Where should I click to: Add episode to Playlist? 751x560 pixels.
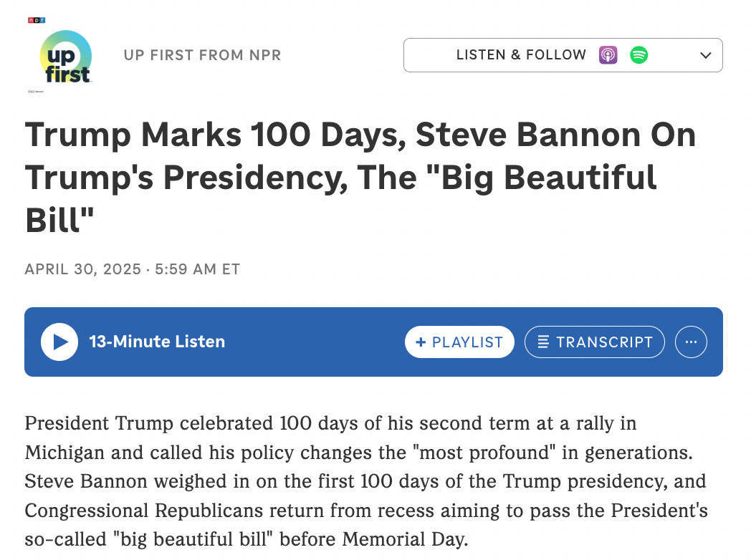coord(459,342)
